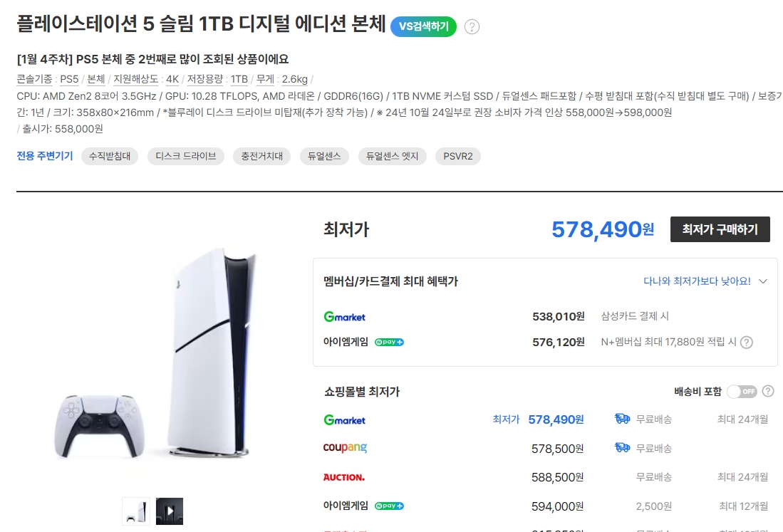
Task: Play the product video thumbnail
Action: click(170, 511)
